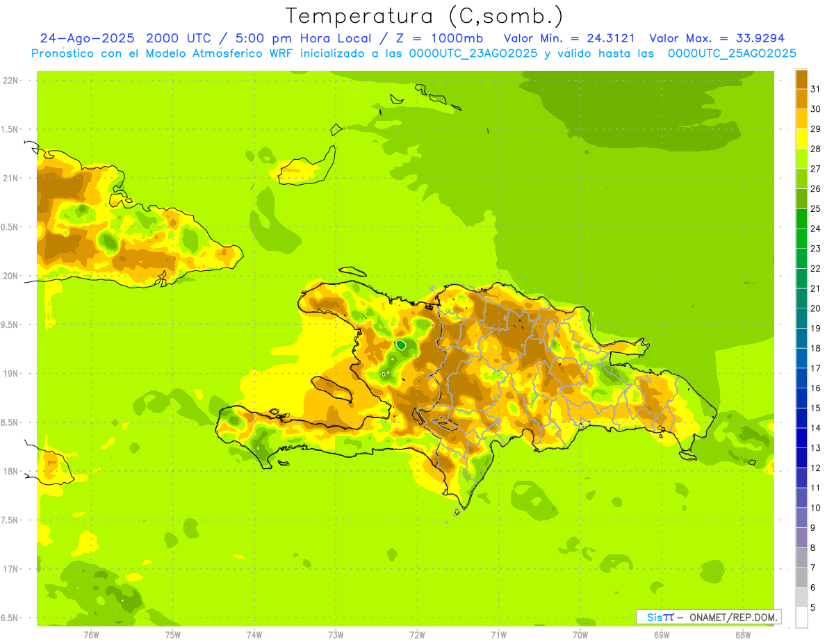Click the legend scale number 31
Image resolution: width=834 pixels, height=644 pixels.
coord(816,89)
